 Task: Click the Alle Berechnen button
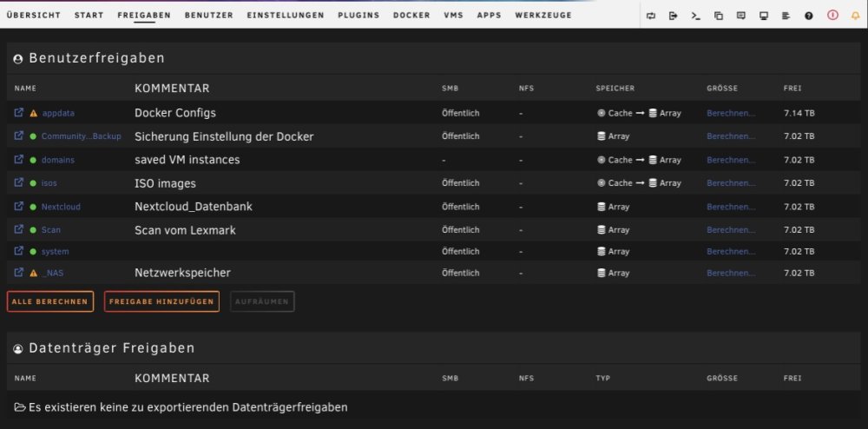click(49, 301)
